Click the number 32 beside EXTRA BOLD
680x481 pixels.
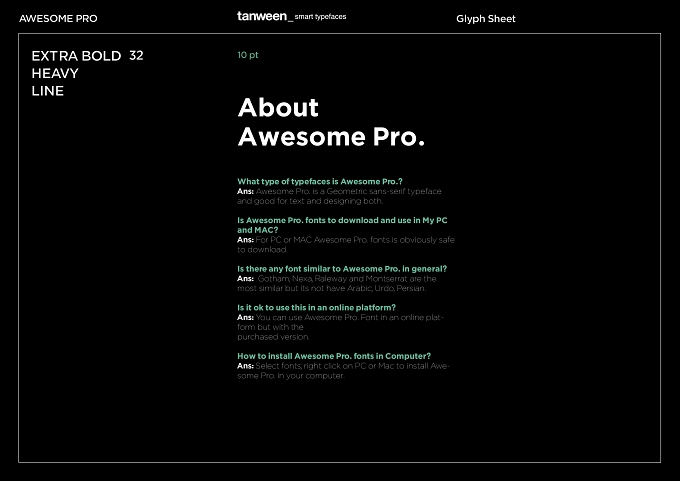point(136,56)
